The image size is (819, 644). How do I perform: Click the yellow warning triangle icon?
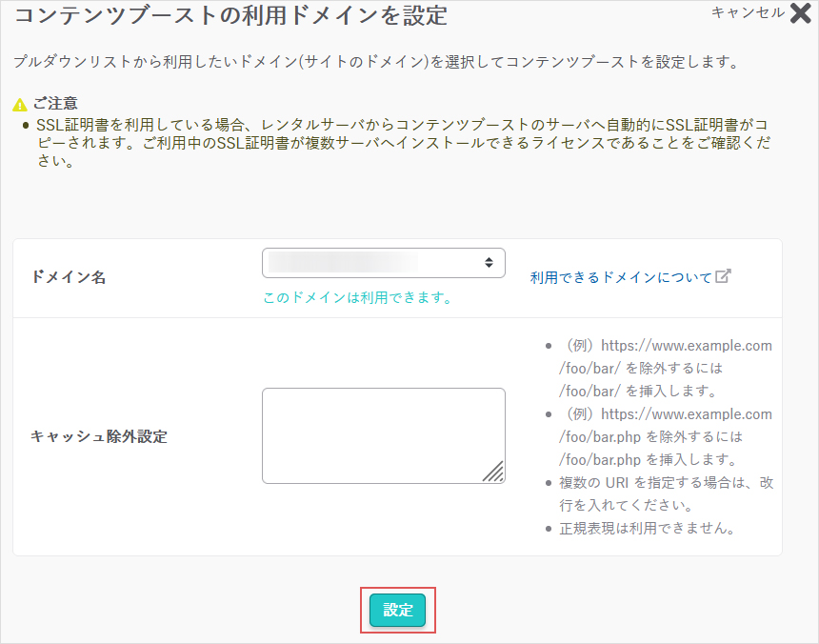click(x=20, y=104)
